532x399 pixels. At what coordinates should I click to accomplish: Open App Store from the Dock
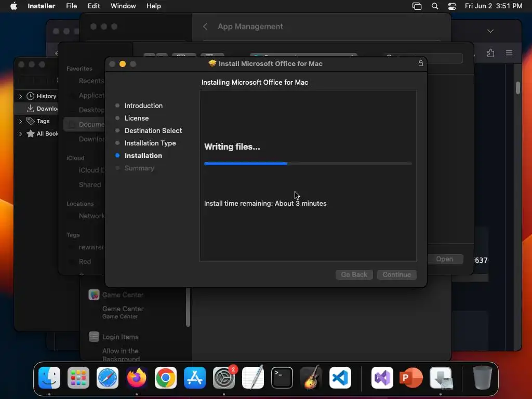(195, 378)
